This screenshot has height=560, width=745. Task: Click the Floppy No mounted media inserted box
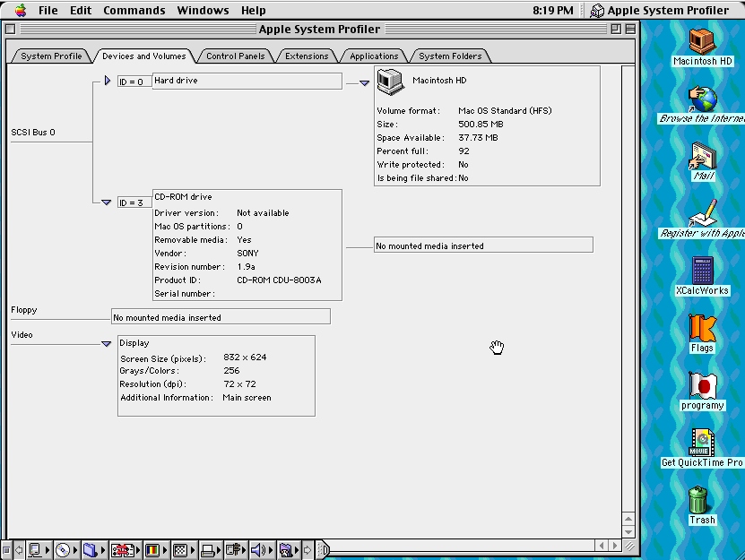[x=221, y=317]
